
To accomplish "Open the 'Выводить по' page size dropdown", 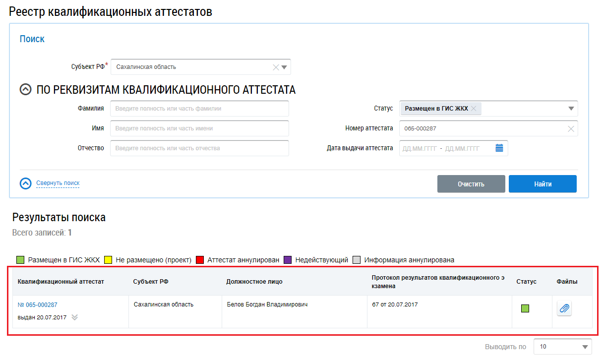I will click(x=562, y=347).
